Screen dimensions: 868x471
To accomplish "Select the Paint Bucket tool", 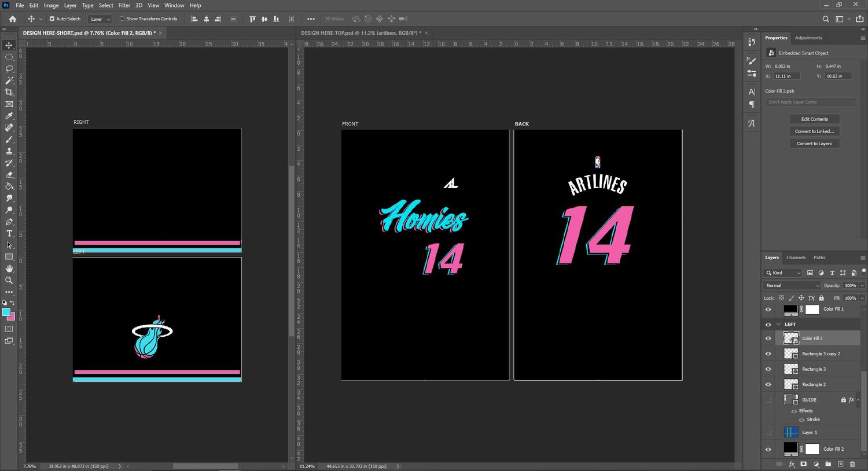I will 9,186.
